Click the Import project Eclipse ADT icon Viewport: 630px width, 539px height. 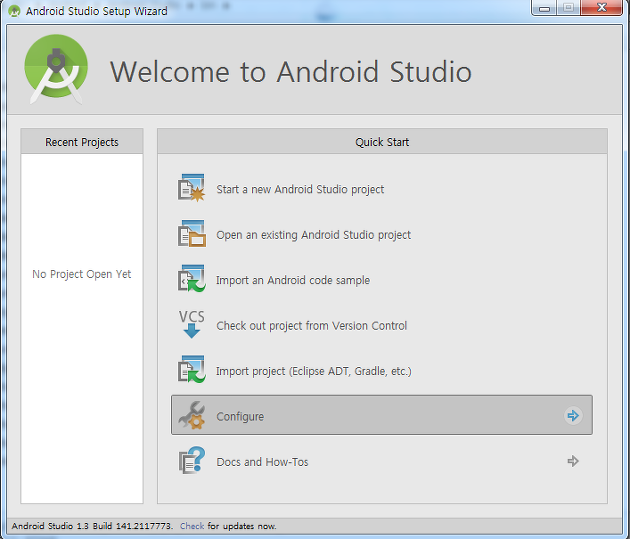[192, 370]
